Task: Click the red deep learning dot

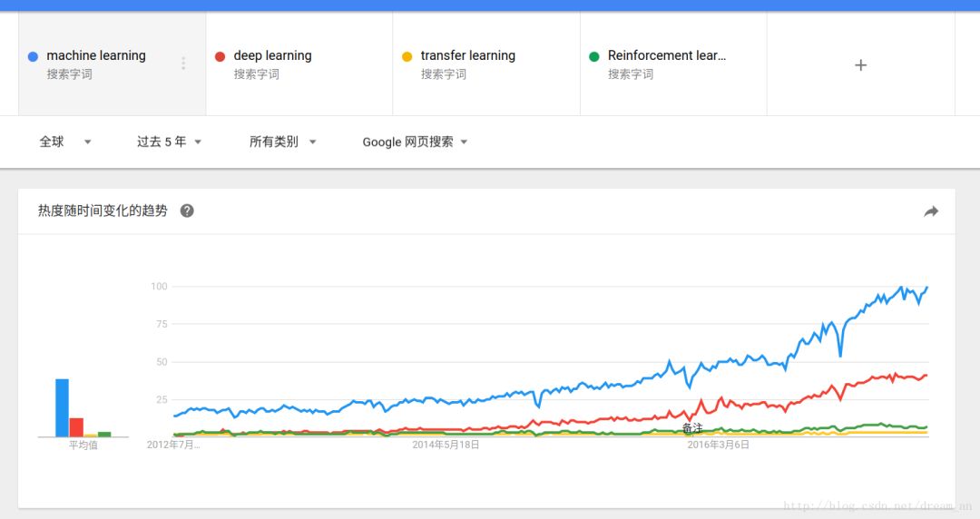Action: click(x=220, y=56)
